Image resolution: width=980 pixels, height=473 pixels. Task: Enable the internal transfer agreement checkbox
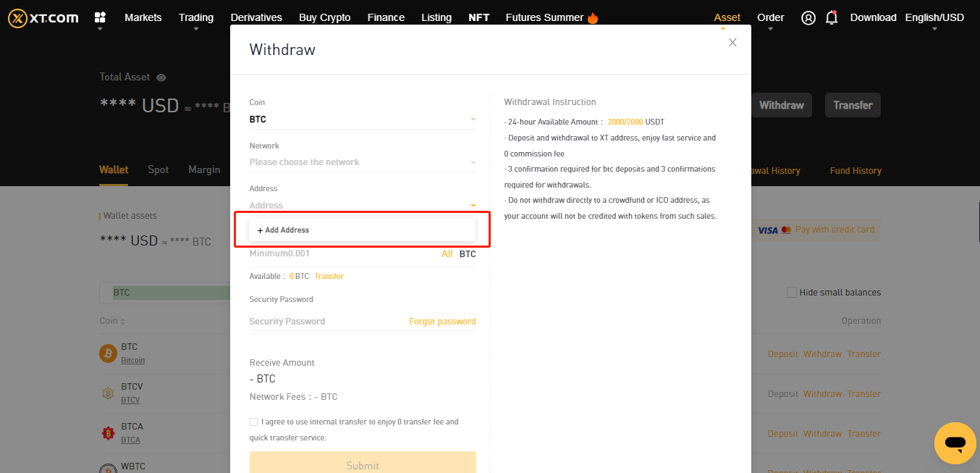tap(254, 421)
